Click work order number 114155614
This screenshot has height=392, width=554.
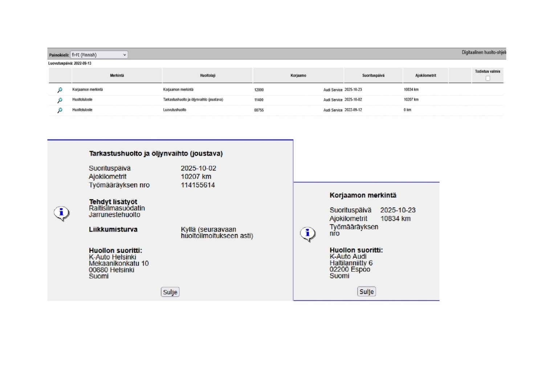(198, 185)
